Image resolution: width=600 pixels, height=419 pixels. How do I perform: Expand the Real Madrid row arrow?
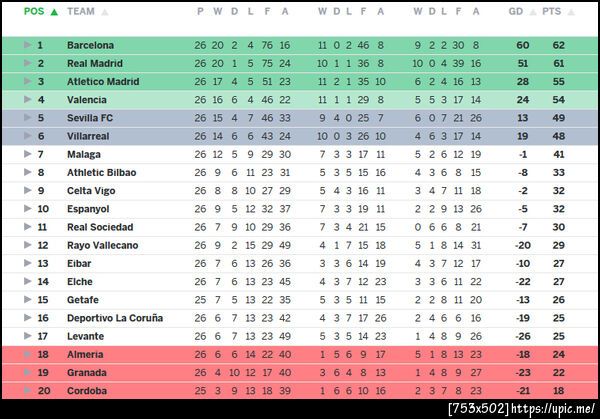[x=27, y=63]
